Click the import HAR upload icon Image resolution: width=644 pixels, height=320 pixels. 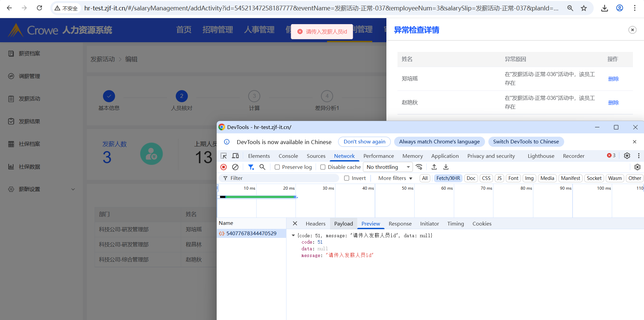click(x=434, y=167)
